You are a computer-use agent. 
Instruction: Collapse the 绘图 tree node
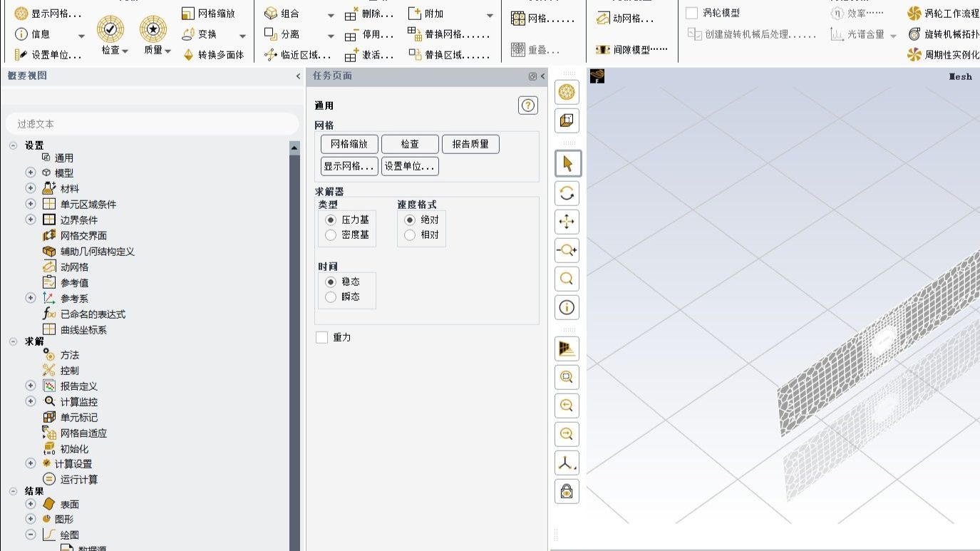click(x=31, y=535)
